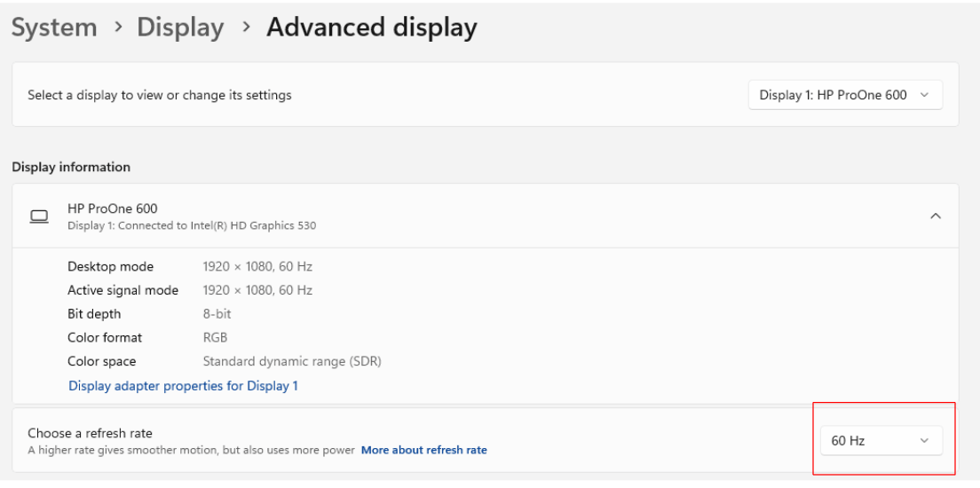The image size is (980, 488).
Task: Open the Display 1: HP ProOne 600 dropdown
Action: tap(844, 95)
